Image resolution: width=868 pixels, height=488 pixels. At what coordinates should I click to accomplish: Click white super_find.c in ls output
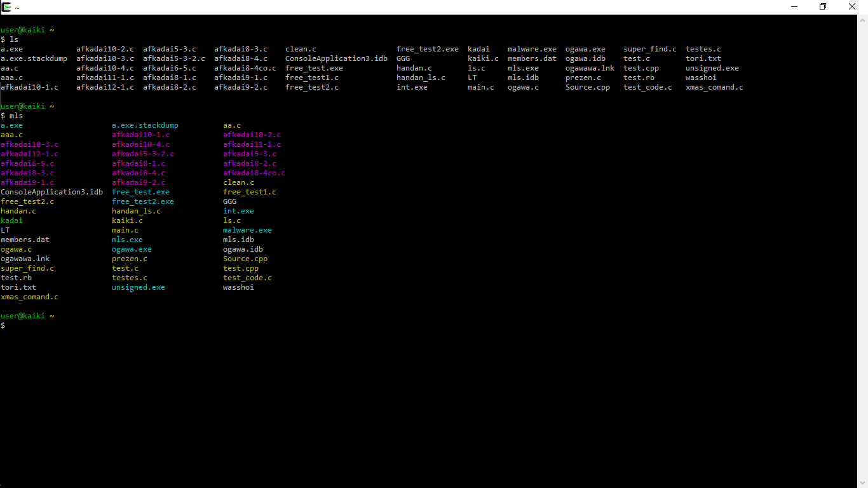(650, 49)
